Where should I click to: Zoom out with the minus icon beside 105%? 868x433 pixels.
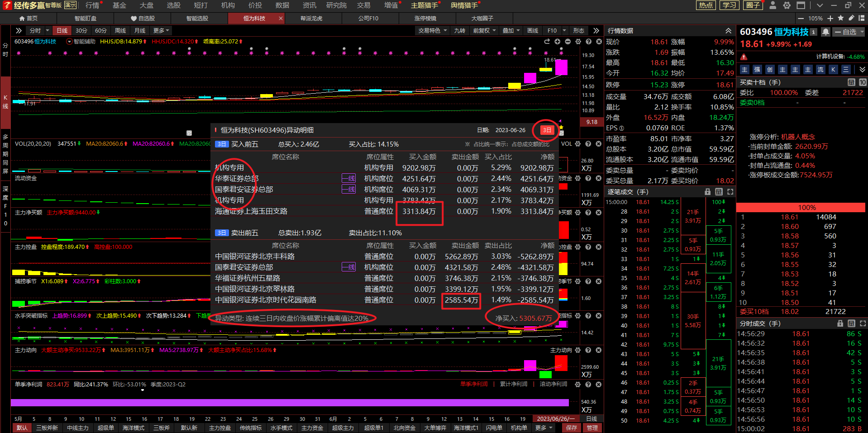[x=801, y=19]
